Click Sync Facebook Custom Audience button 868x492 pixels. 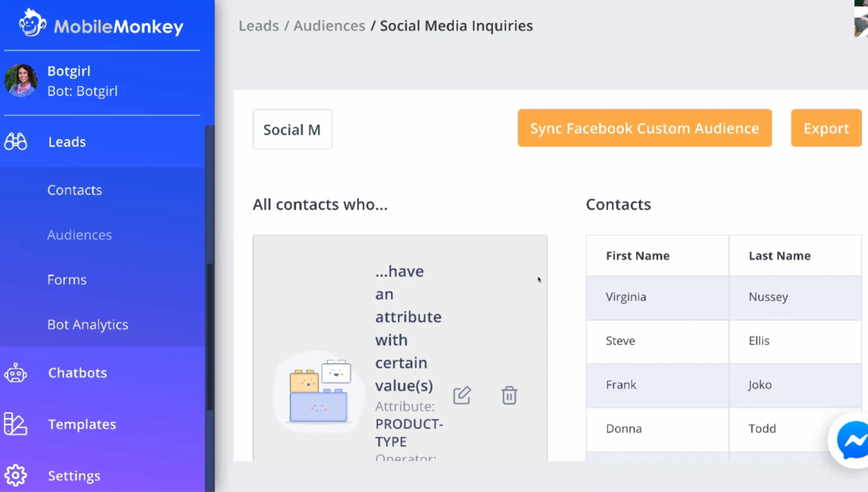pyautogui.click(x=645, y=128)
